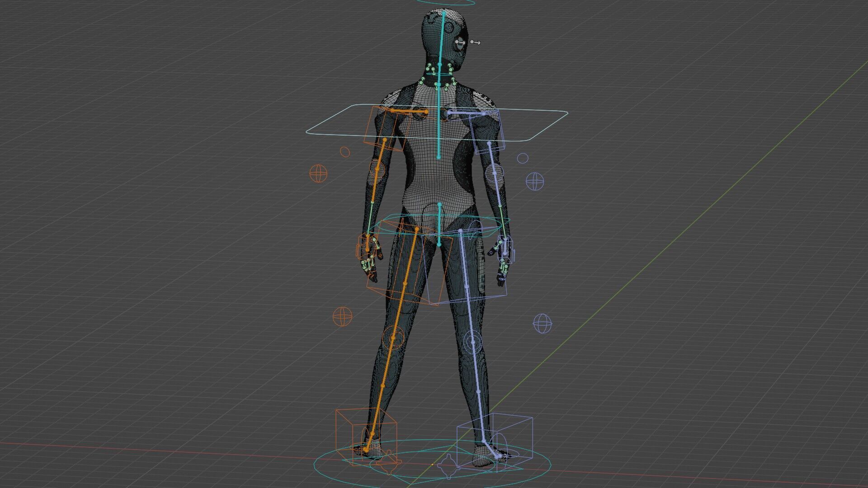Select the blue shin bone
This screenshot has height=488, width=868.
click(479, 391)
